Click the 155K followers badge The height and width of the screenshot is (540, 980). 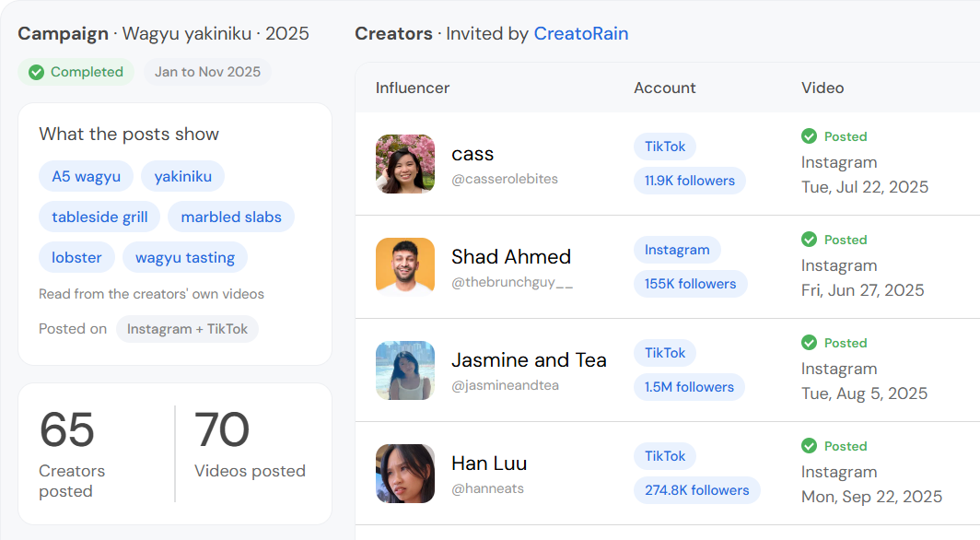(x=690, y=284)
